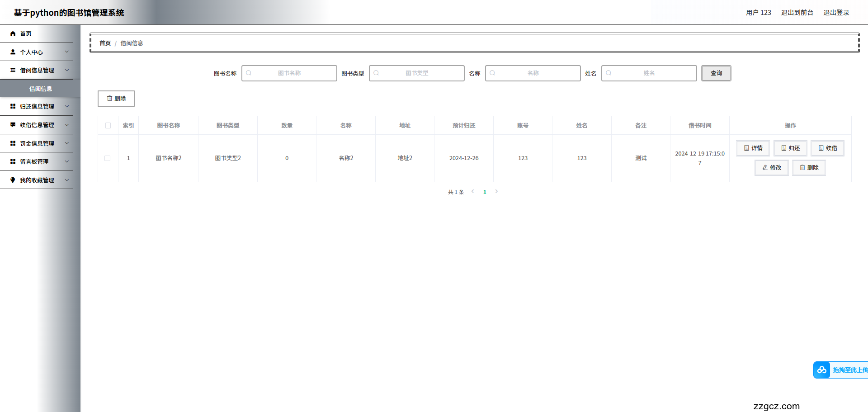Collapse the 借阅信息管理 menu chevron
868x412 pixels.
67,70
